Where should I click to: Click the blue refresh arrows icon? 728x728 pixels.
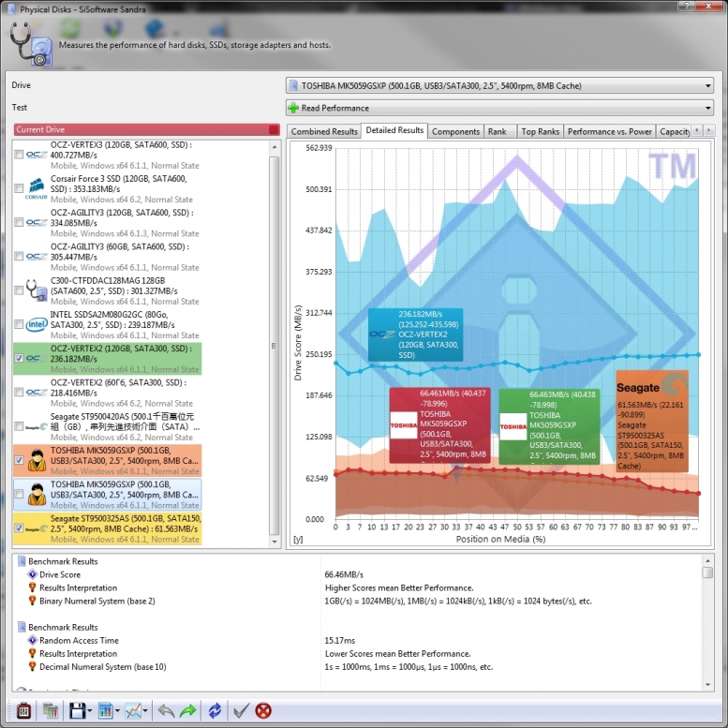215,711
